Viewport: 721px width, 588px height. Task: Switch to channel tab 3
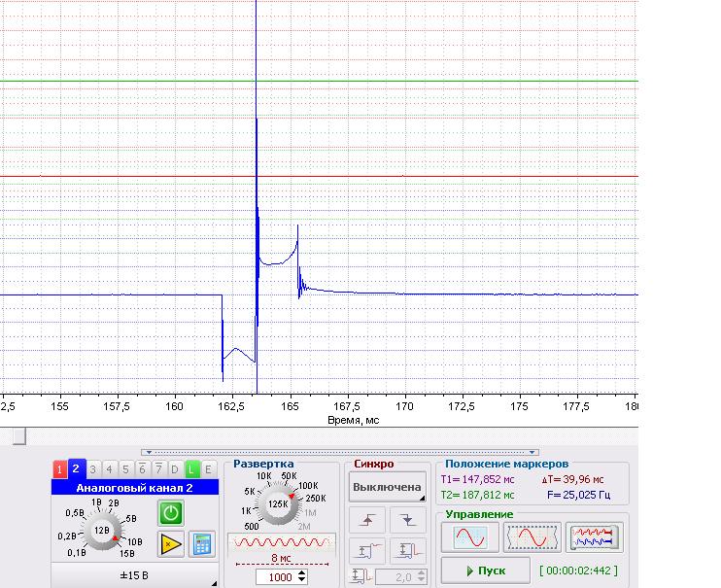[x=93, y=469]
